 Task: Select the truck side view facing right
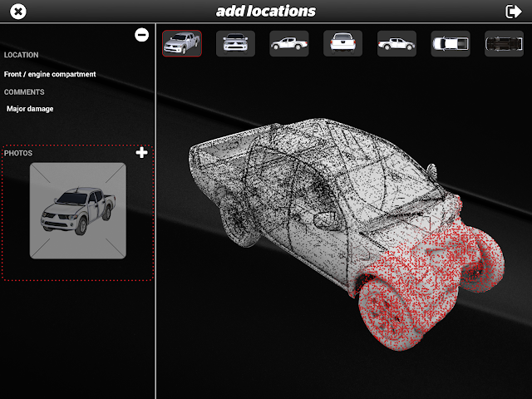[x=397, y=43]
